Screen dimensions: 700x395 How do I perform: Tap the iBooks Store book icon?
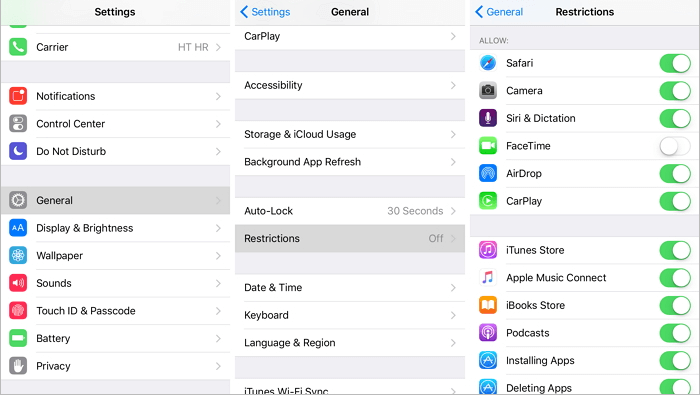tap(488, 305)
